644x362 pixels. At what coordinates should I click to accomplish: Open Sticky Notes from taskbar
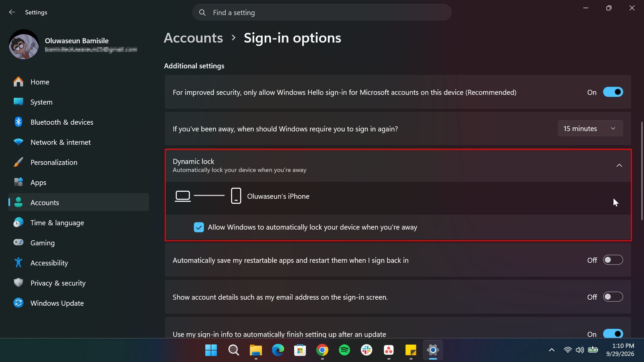(411, 350)
